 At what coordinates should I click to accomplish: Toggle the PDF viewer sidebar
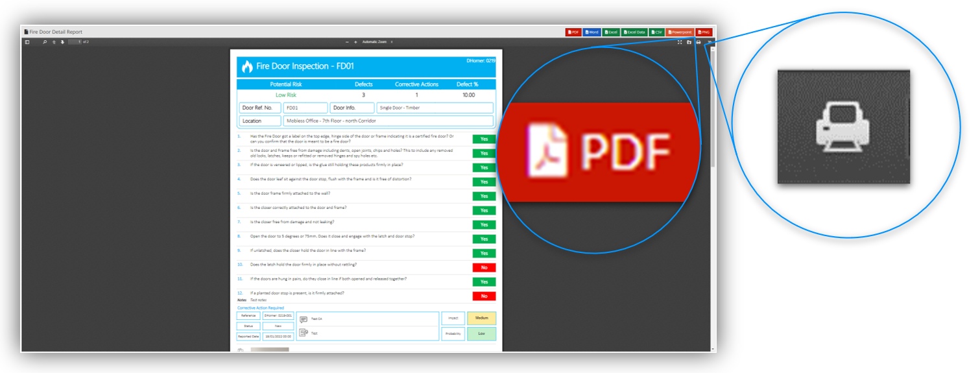pos(27,42)
